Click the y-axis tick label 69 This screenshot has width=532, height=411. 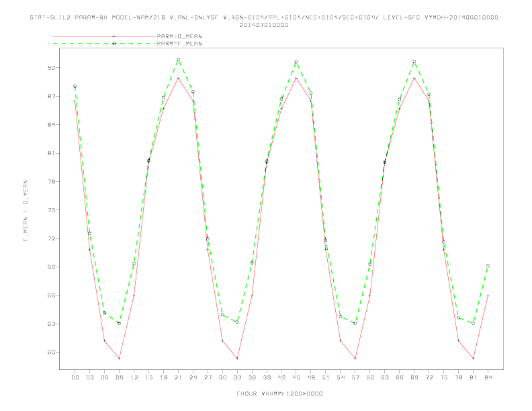(51, 267)
